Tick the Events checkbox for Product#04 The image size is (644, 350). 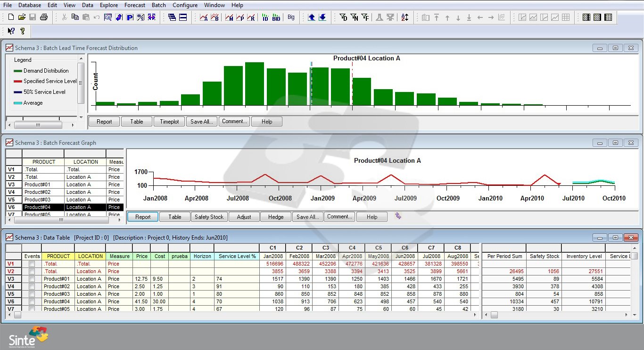pos(32,302)
